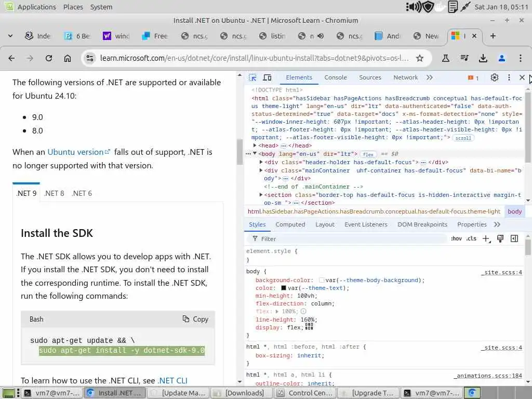The image size is (532, 399).
Task: Open the Places menu
Action: (x=73, y=7)
